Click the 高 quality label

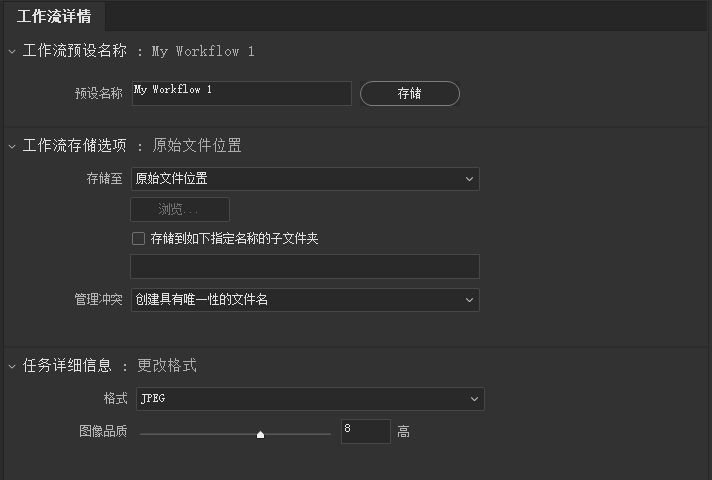403,431
